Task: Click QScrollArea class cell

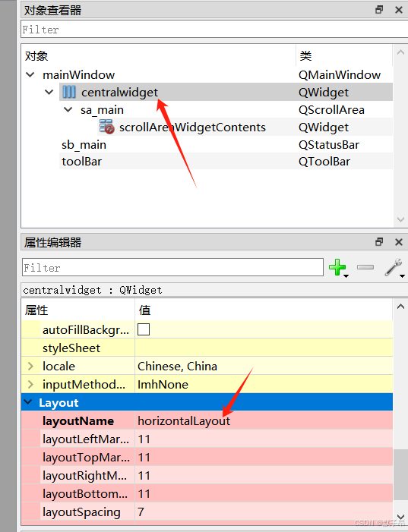Action: 331,110
